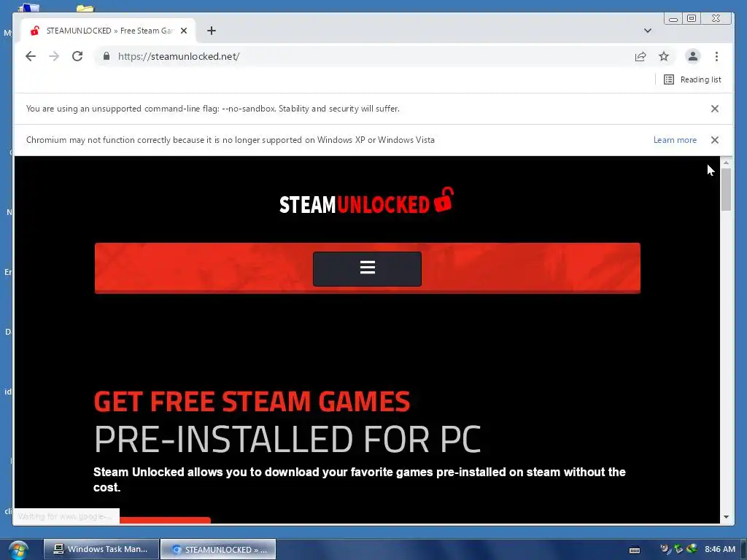The width and height of the screenshot is (747, 560).
Task: Open the Windows Start button
Action: [x=18, y=550]
